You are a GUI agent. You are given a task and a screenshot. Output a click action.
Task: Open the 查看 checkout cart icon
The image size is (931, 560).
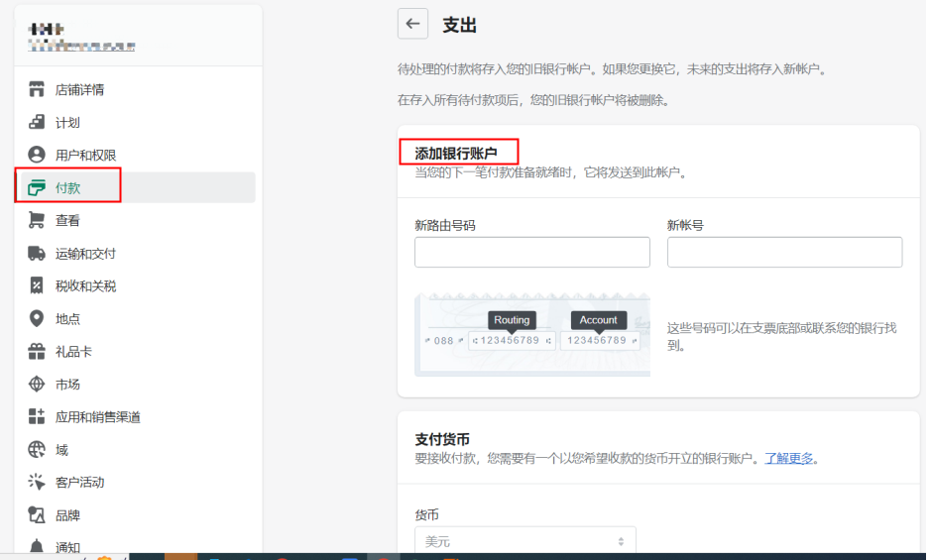click(x=37, y=220)
